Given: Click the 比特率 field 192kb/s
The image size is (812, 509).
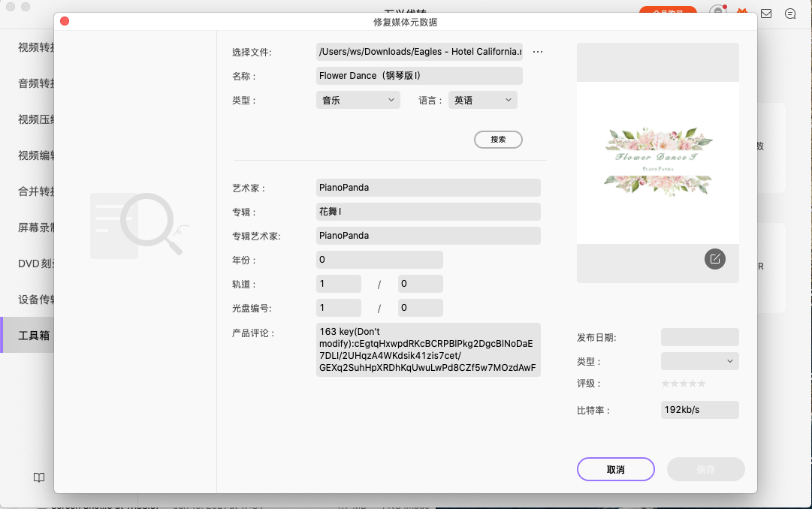Looking at the screenshot, I should (x=699, y=410).
